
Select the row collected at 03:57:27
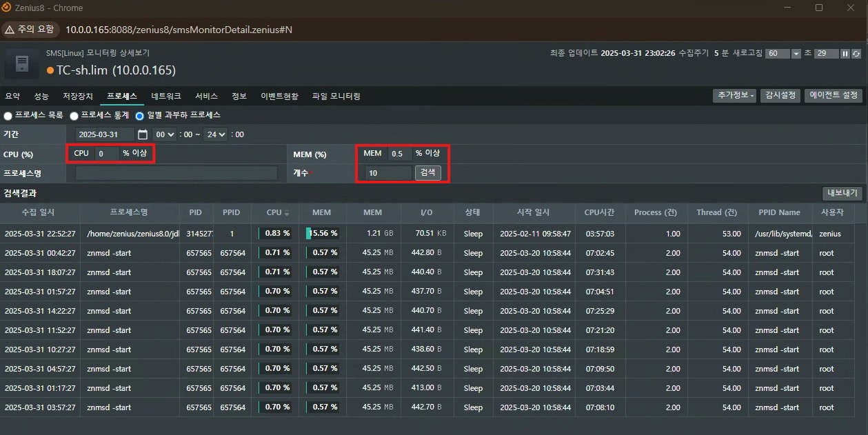[427, 407]
